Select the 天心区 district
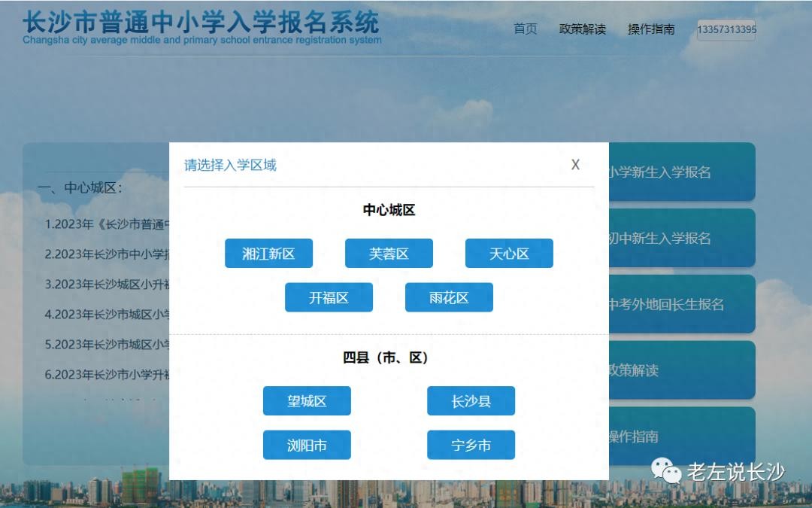The width and height of the screenshot is (812, 508). tap(509, 254)
